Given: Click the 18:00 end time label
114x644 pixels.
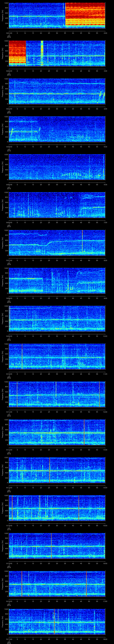Looking at the screenshot, I should pos(105,639).
